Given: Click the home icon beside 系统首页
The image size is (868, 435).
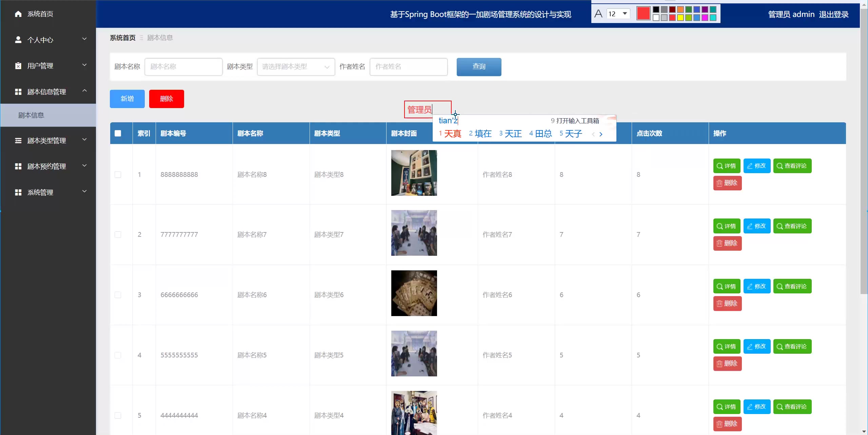Looking at the screenshot, I should [18, 14].
